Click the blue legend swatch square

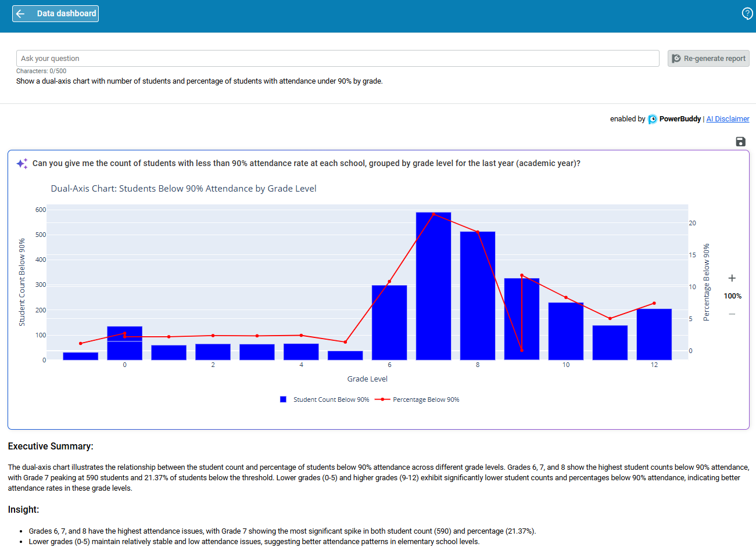click(283, 400)
